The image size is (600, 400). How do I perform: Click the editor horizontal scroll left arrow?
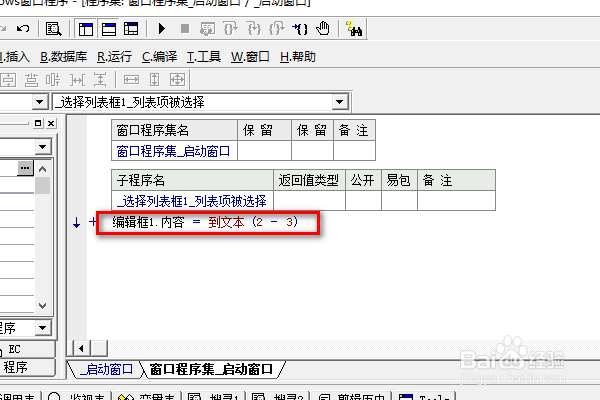[81, 348]
